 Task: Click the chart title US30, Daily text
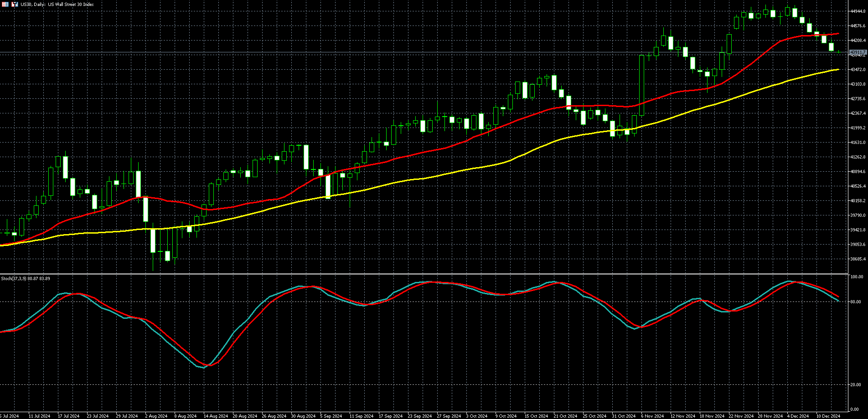[57, 4]
